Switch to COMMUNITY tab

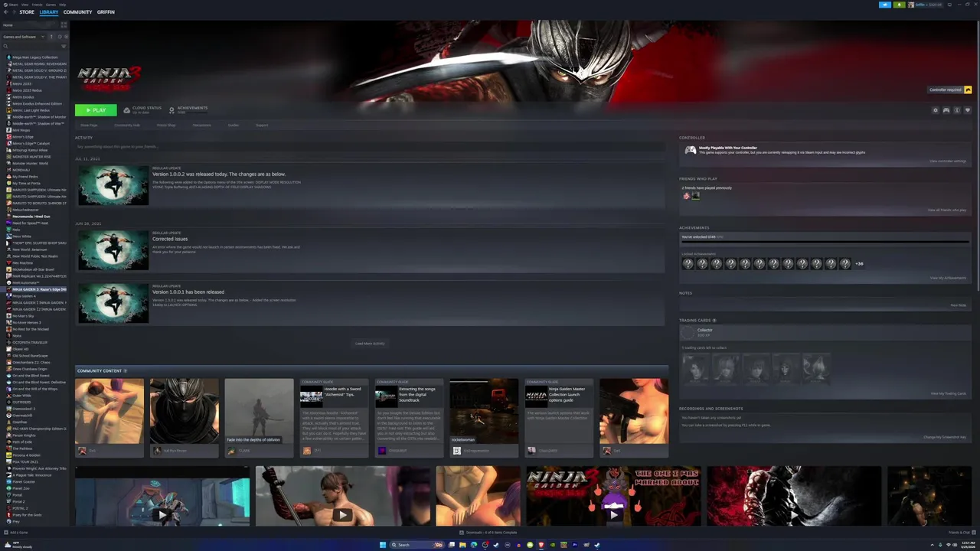pyautogui.click(x=77, y=12)
